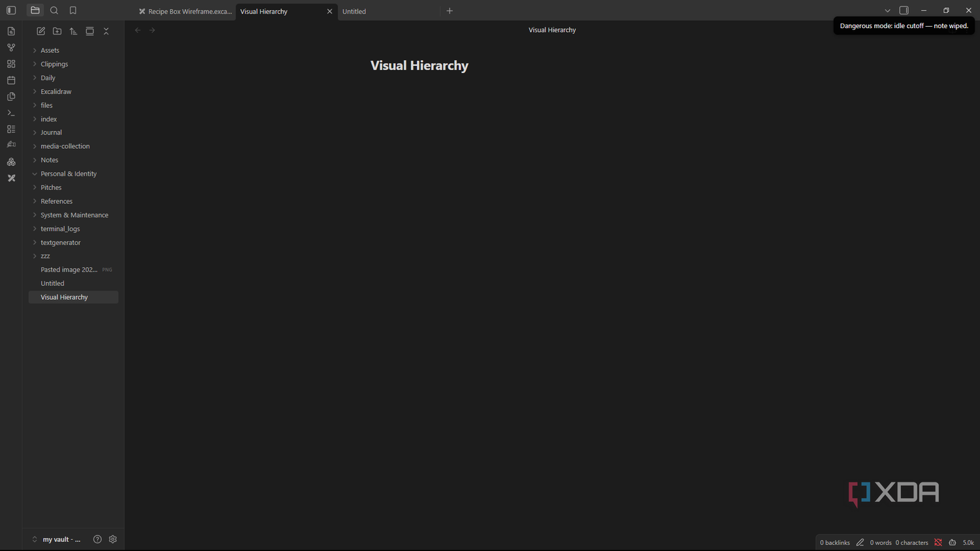Open the bookmarks panel icon
The image size is (980, 551).
73,10
